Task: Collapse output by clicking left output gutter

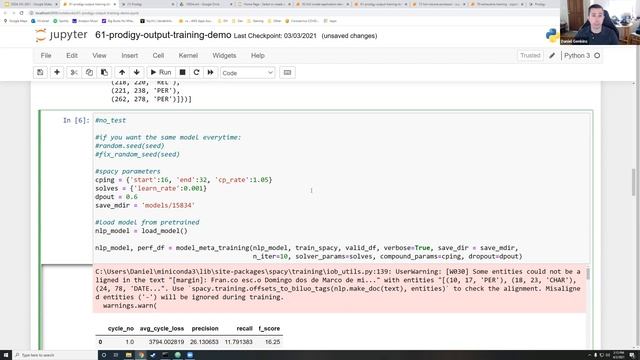Action: pyautogui.click(x=67, y=307)
